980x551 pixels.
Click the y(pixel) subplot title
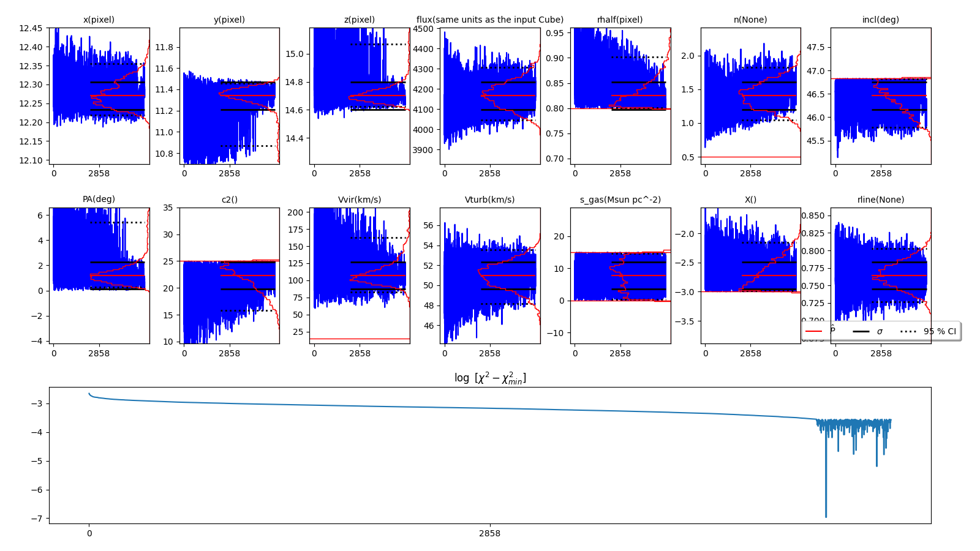tap(229, 20)
